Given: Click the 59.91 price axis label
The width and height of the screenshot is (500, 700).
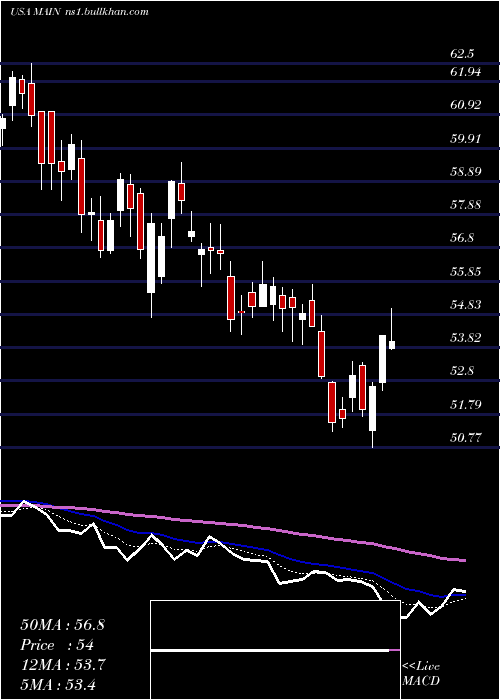Looking at the screenshot, I should click(466, 138).
